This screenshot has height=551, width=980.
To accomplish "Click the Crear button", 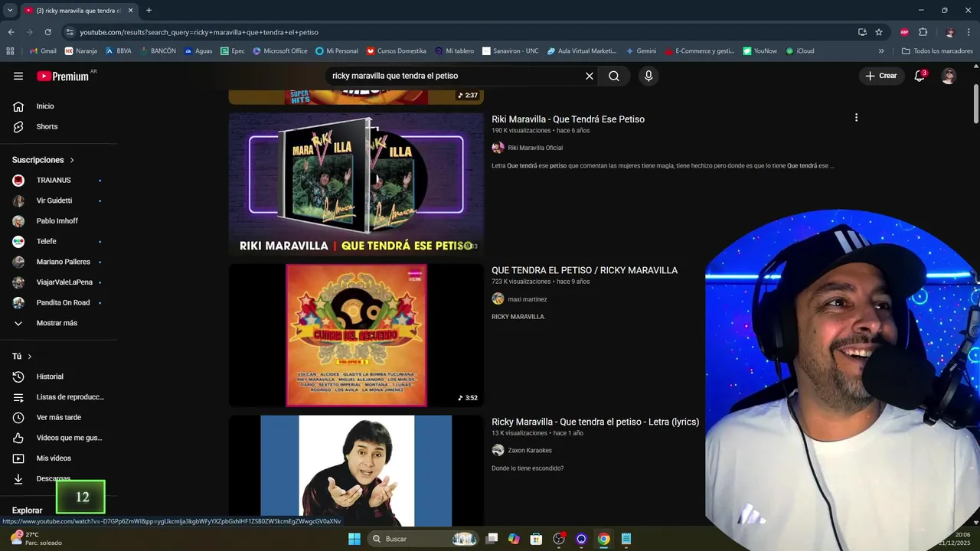I will click(x=881, y=76).
